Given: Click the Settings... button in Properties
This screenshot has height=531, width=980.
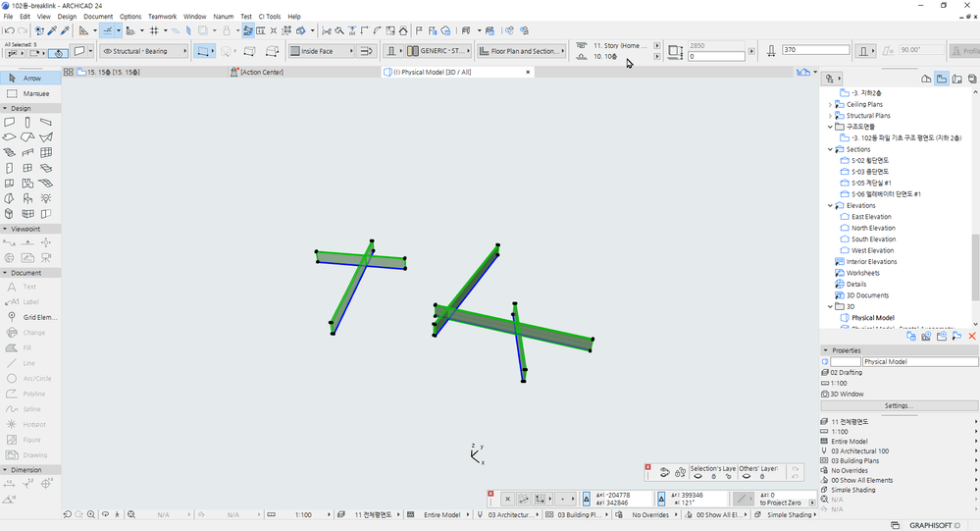Looking at the screenshot, I should point(899,406).
